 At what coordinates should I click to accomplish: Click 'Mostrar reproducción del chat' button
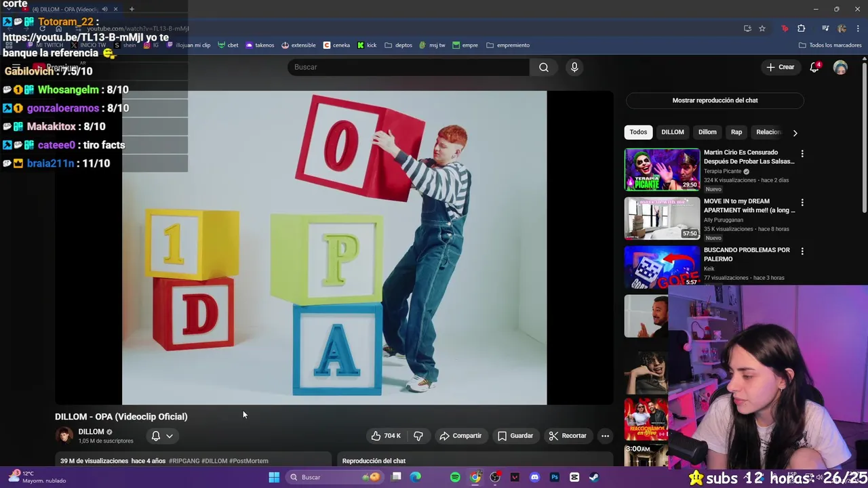click(x=715, y=100)
